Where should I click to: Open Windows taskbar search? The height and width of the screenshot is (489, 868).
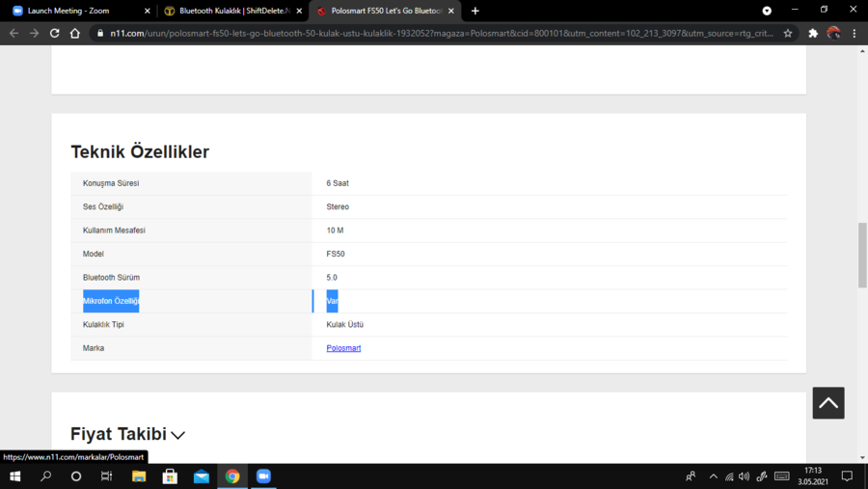45,476
